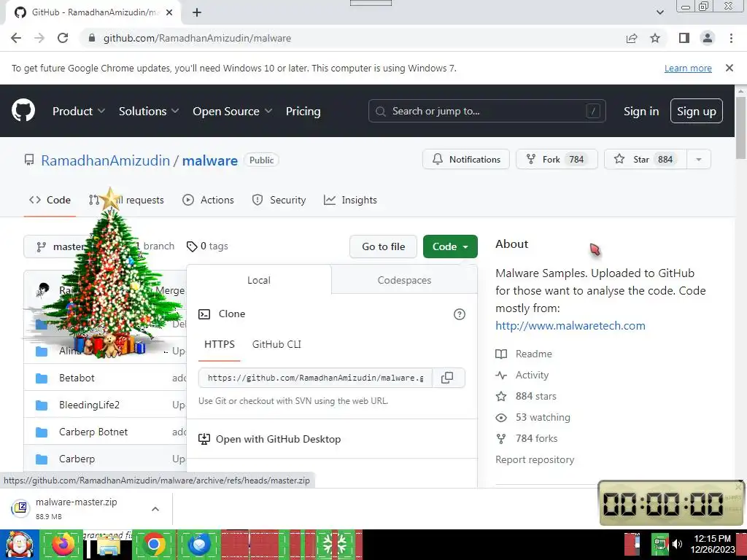Image resolution: width=747 pixels, height=560 pixels.
Task: Click Learn more about Chrome updates
Action: coord(688,68)
